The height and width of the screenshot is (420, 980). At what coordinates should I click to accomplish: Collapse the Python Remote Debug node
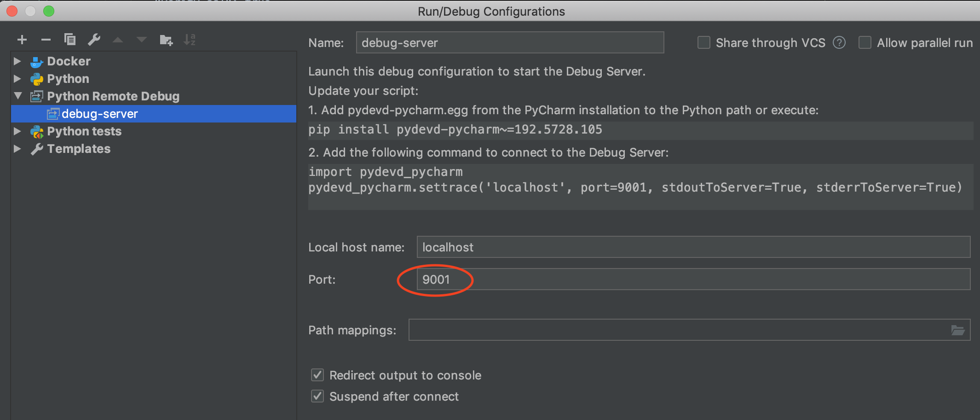pyautogui.click(x=18, y=96)
